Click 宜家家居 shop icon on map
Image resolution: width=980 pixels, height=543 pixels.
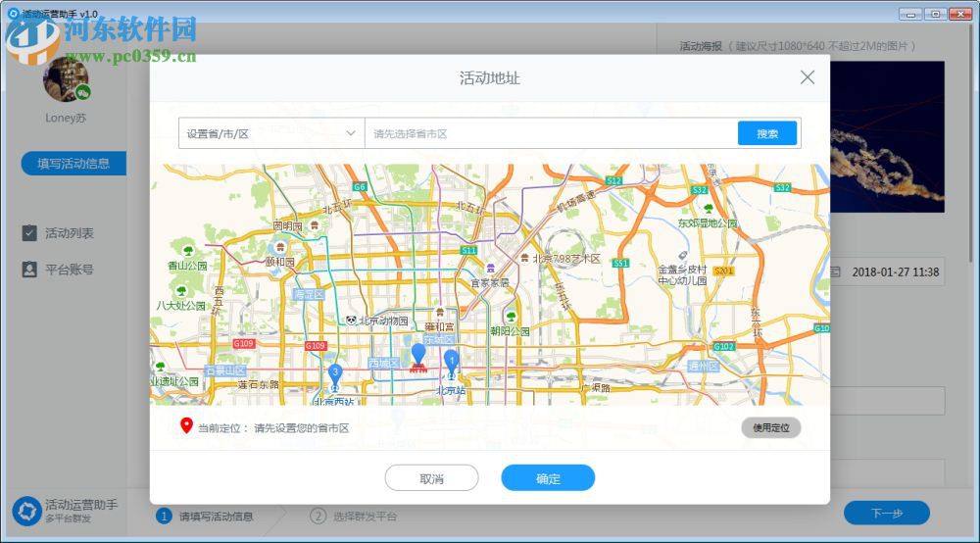pos(491,270)
